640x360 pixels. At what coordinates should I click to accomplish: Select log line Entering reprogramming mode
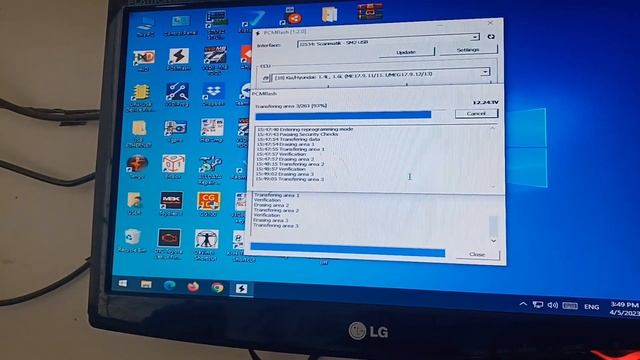pyautogui.click(x=305, y=129)
